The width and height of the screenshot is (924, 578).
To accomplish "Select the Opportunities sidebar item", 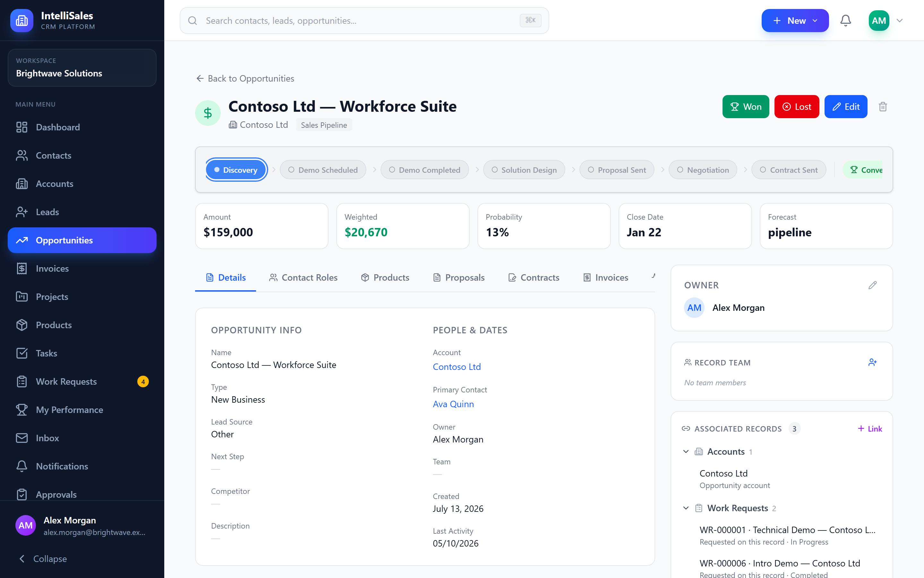I will [x=82, y=241].
